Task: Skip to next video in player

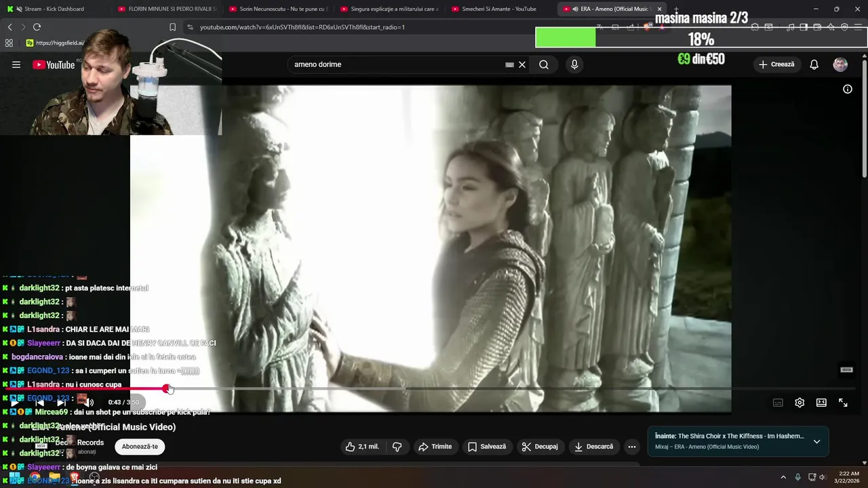Action: [62, 403]
